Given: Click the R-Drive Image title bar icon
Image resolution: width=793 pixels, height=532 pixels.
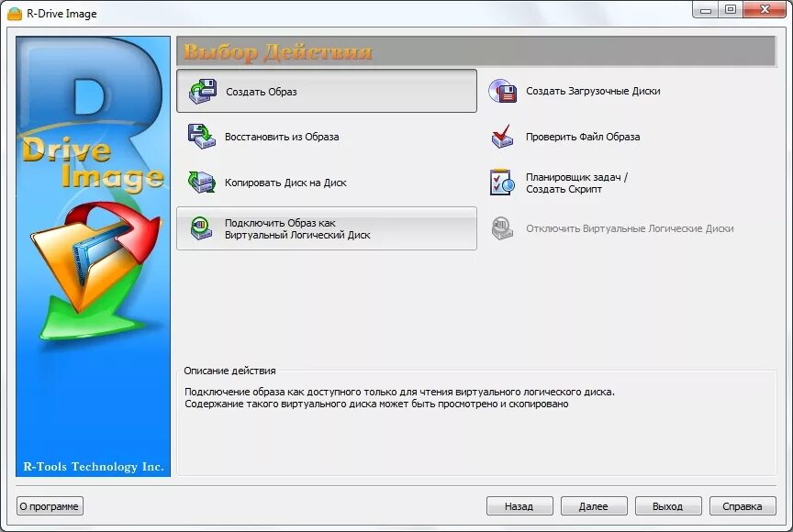Looking at the screenshot, I should (x=15, y=14).
